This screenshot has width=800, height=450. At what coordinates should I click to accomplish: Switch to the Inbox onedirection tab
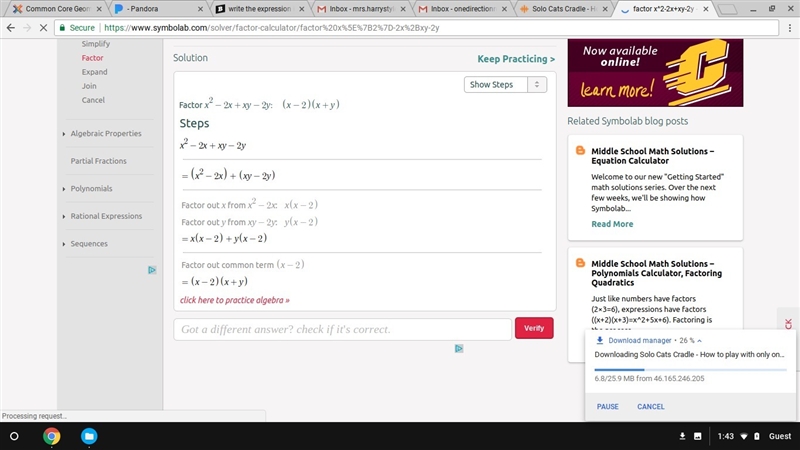(x=461, y=9)
